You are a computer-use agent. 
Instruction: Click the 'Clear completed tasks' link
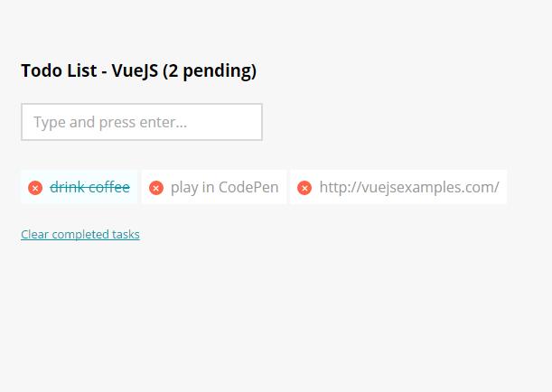[x=80, y=235]
